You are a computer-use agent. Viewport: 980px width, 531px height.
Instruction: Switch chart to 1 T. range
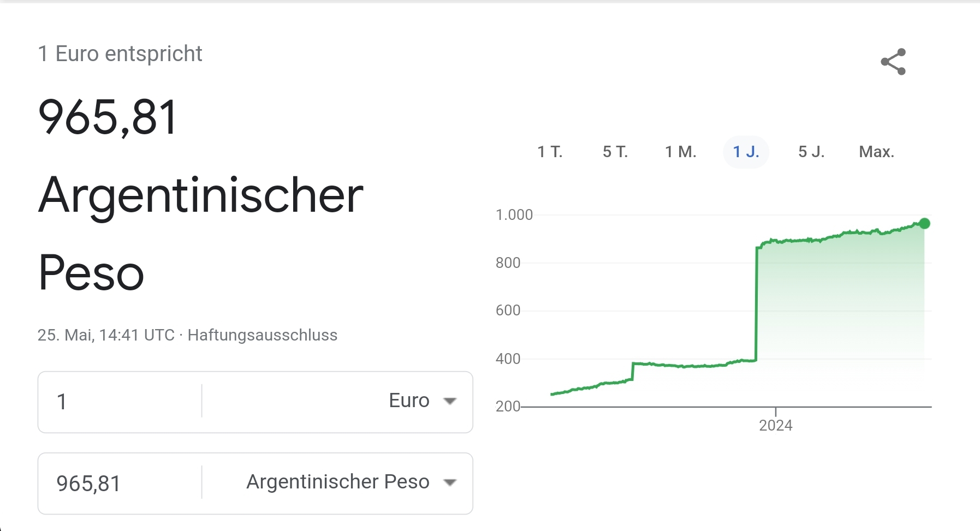pyautogui.click(x=550, y=152)
